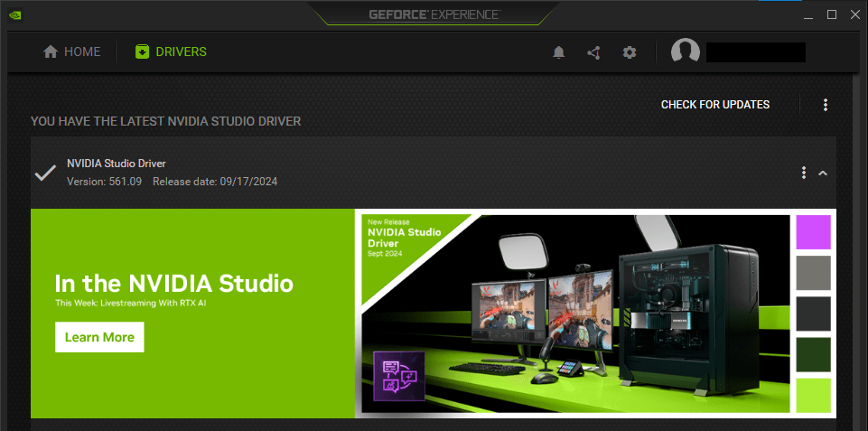Select the purple color swatch
The width and height of the screenshot is (868, 431).
813,232
